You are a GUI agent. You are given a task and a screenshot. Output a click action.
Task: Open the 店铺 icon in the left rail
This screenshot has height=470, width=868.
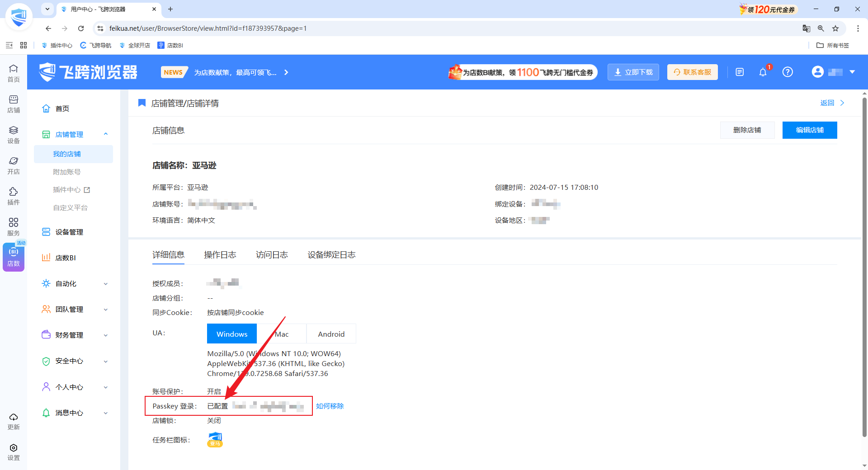point(14,104)
